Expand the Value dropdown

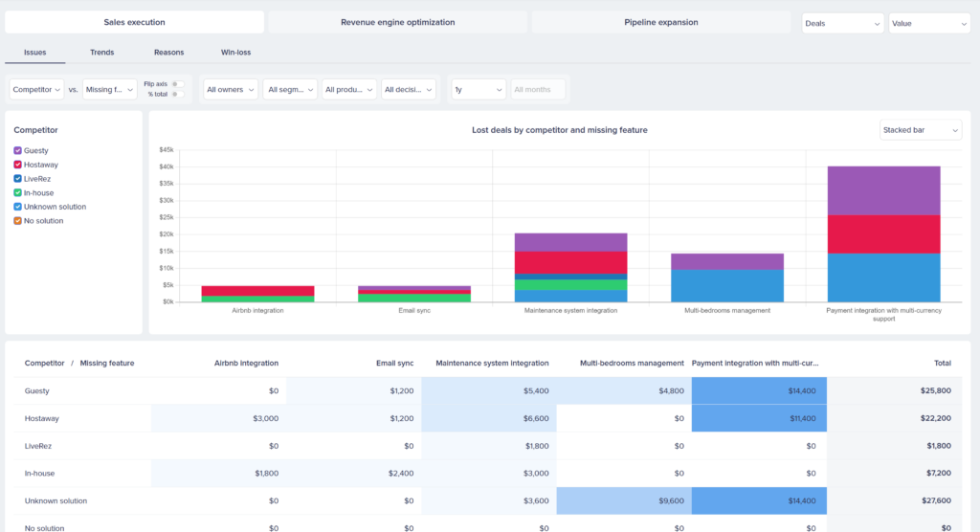tap(928, 23)
